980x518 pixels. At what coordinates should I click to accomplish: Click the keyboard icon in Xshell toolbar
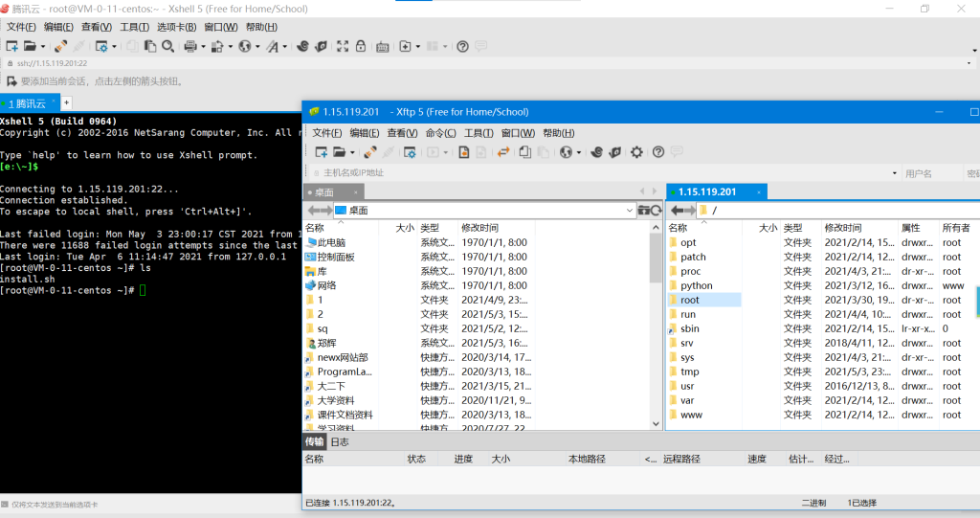tap(382, 46)
